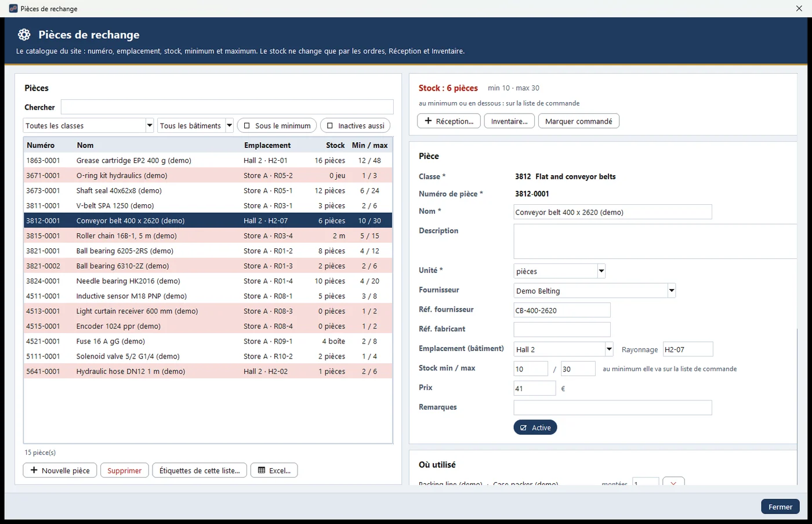The height and width of the screenshot is (524, 812).
Task: Focus the Nom field in the Pièce form
Action: tap(612, 212)
